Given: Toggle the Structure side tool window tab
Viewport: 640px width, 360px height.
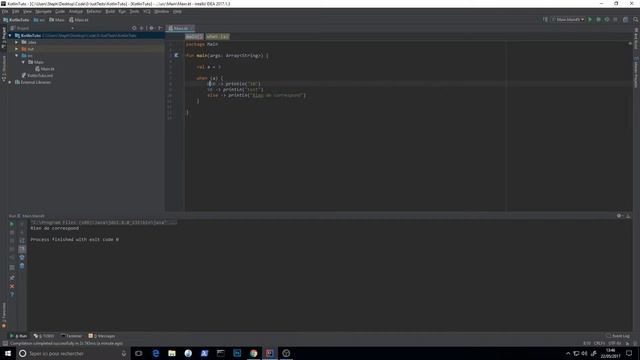Looking at the screenshot, I should (x=4, y=69).
